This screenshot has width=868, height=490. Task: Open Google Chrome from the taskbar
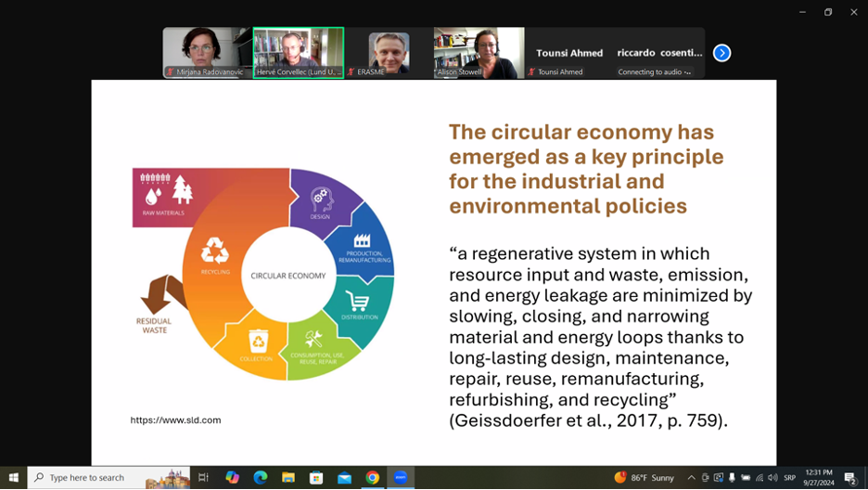372,478
